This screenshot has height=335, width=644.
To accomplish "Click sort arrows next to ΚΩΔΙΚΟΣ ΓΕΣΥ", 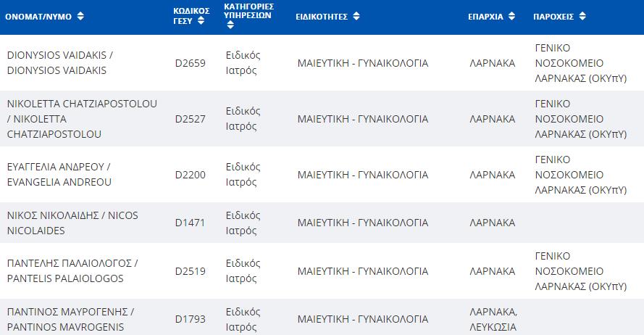I will [x=201, y=20].
